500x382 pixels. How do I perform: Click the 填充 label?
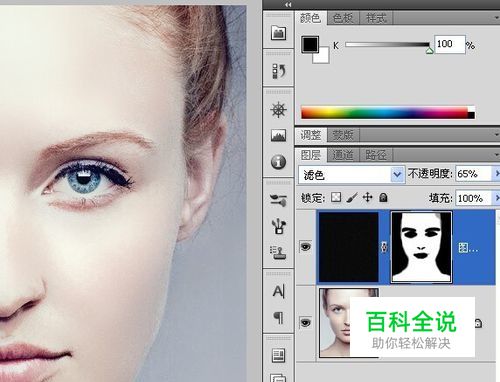click(x=440, y=198)
